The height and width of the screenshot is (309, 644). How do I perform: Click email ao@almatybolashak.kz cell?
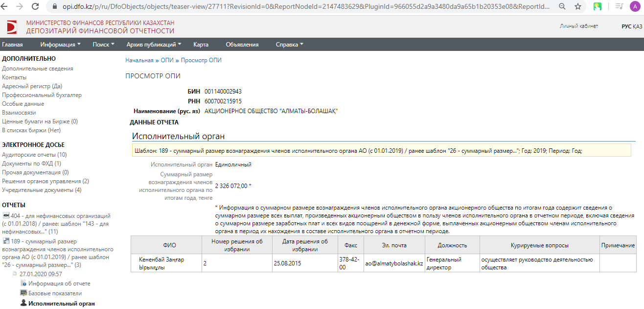point(394,263)
